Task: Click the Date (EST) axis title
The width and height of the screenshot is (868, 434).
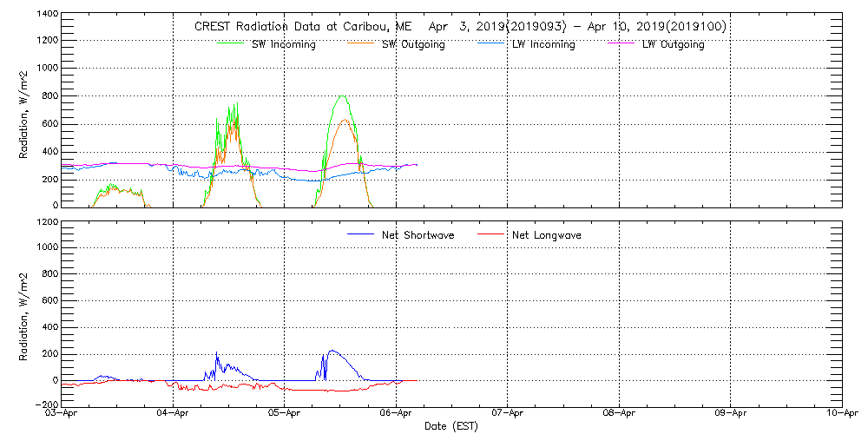Action: 452,426
